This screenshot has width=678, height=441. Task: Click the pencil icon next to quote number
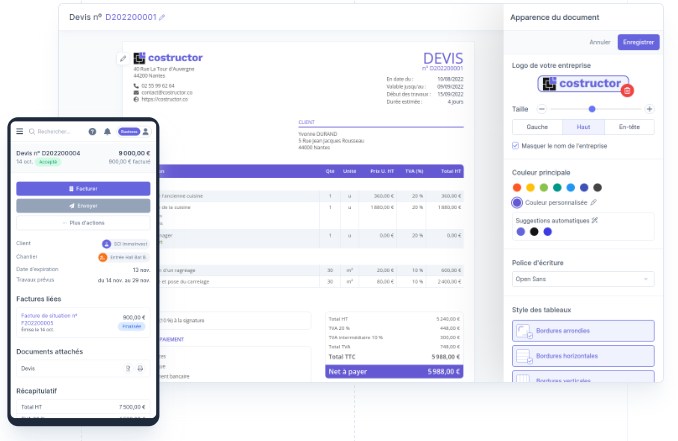pyautogui.click(x=163, y=18)
